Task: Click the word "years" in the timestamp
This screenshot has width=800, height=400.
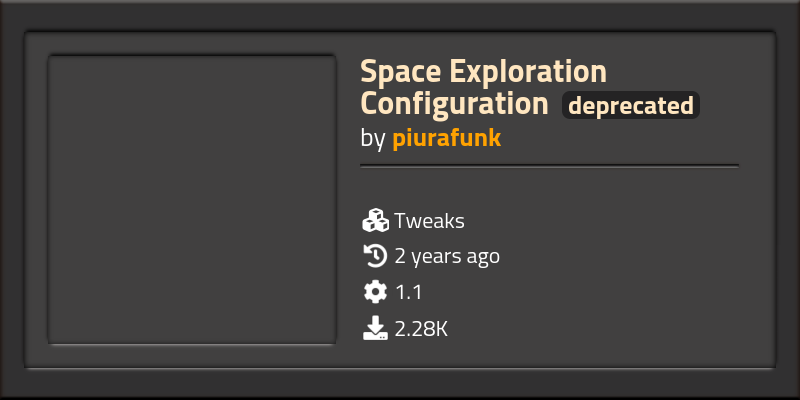Action: point(438,257)
